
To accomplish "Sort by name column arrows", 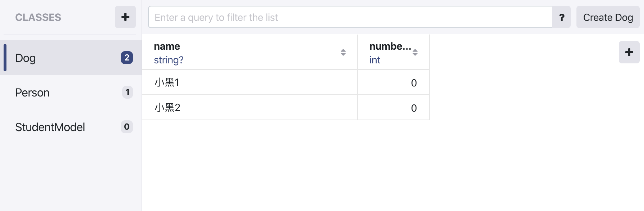I will pyautogui.click(x=343, y=53).
